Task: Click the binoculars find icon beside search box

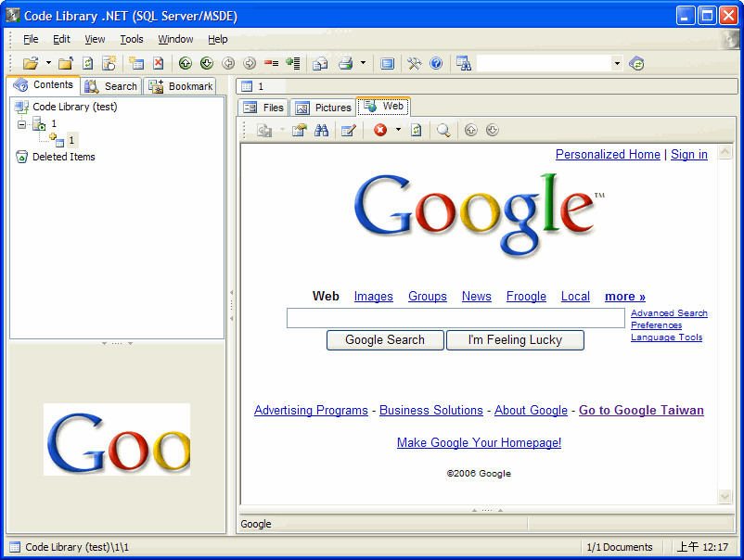Action: tap(464, 63)
